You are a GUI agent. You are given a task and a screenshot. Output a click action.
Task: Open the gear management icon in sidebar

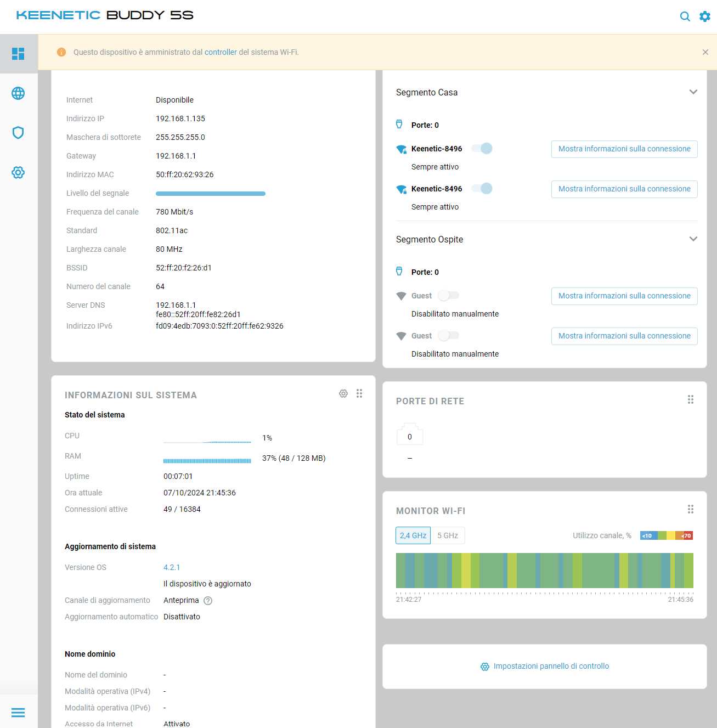[18, 172]
